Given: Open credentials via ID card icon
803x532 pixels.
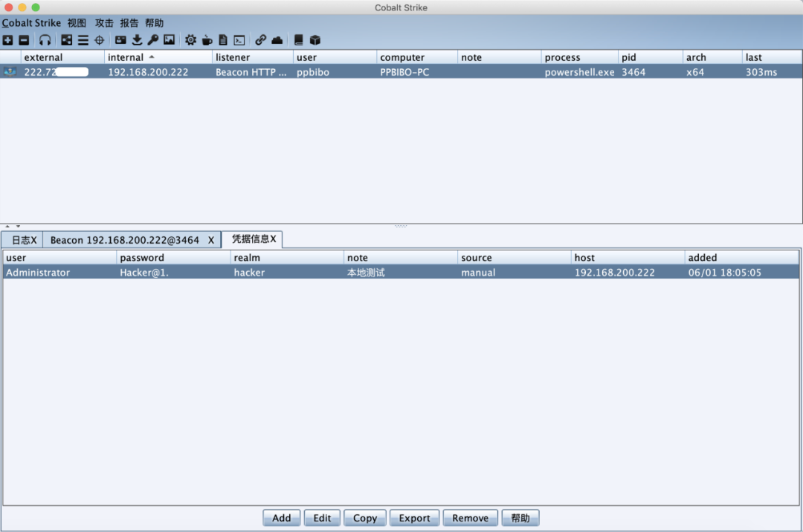Looking at the screenshot, I should (121, 40).
